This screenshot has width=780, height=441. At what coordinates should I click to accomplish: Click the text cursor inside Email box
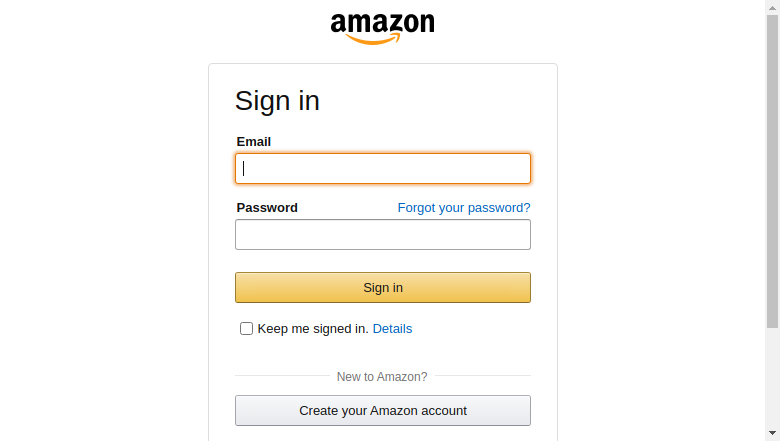click(x=243, y=169)
